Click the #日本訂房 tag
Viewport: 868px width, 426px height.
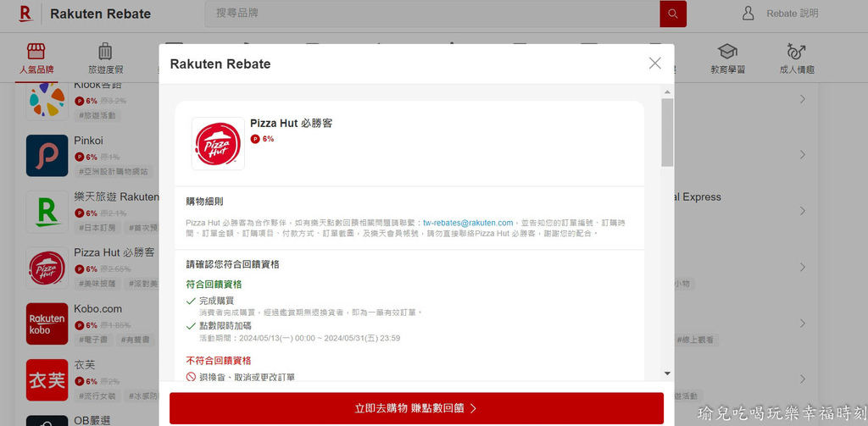point(97,228)
